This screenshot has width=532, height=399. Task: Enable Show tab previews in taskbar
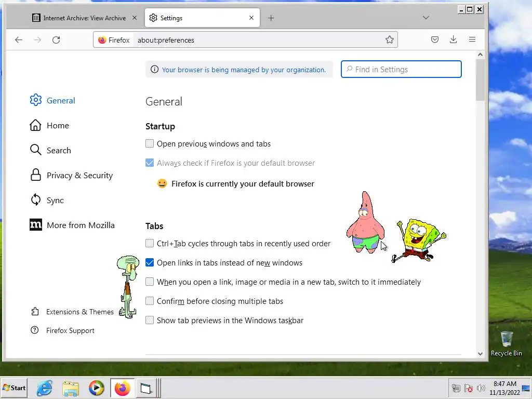(150, 320)
